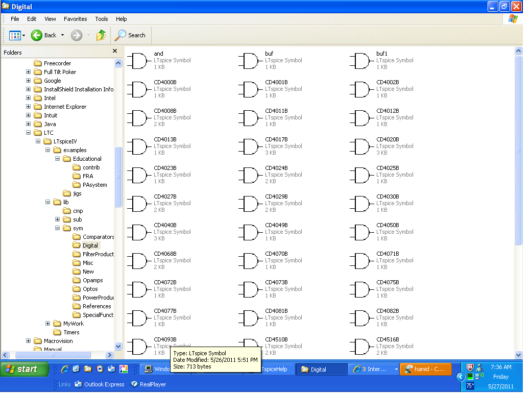Screen dimensions: 532x393
Task: Launch RealPlayer from the Links bar
Action: tap(149, 384)
